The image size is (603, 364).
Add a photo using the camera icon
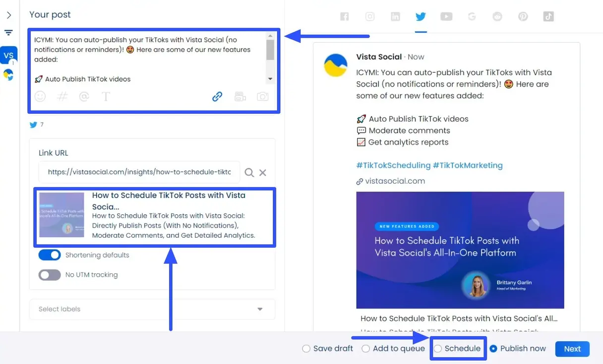(x=262, y=97)
